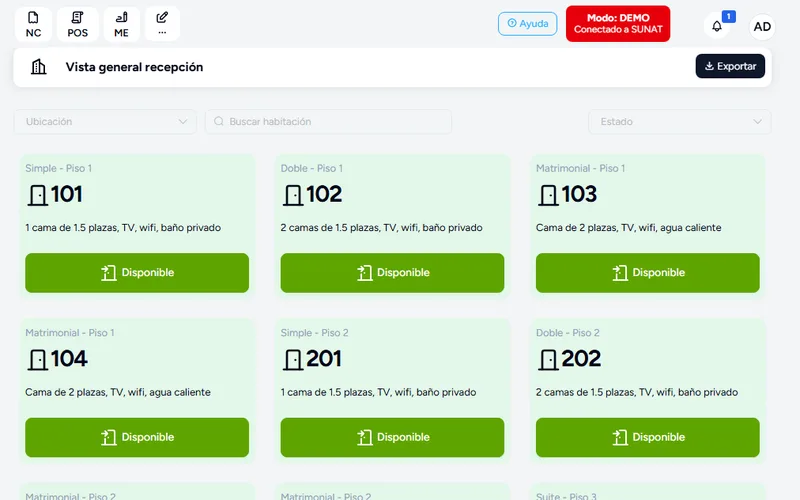Click the door icon of room 101

(37, 195)
